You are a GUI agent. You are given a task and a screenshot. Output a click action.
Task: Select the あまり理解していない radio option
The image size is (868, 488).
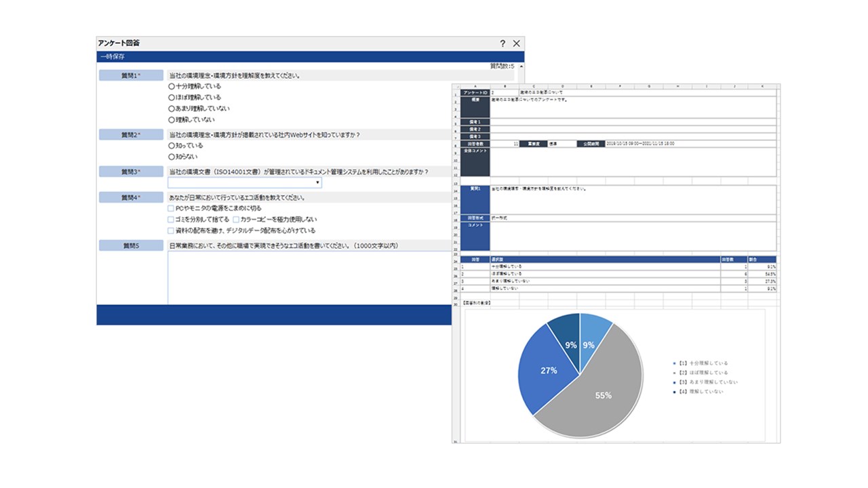(172, 108)
